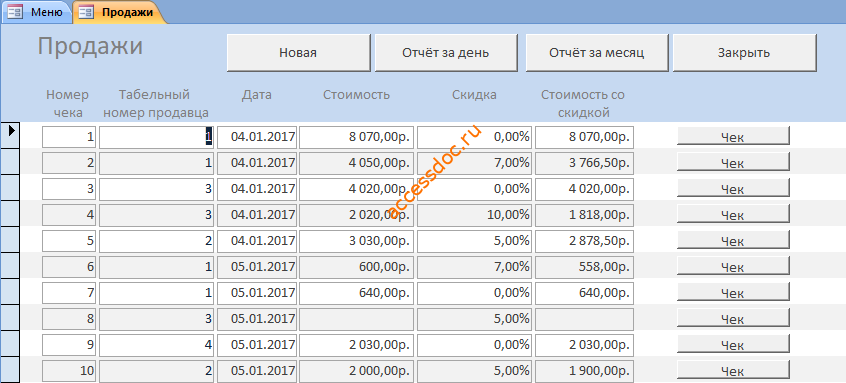Click the date field of receipt 1

click(257, 137)
